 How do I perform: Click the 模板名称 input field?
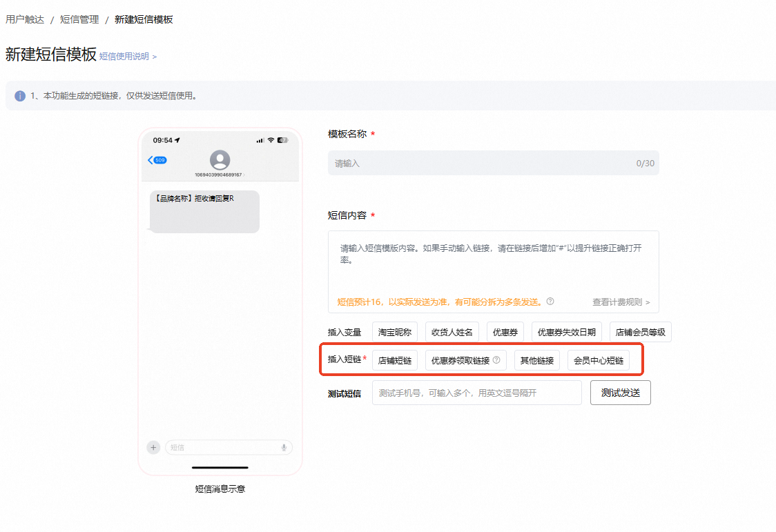(x=494, y=163)
